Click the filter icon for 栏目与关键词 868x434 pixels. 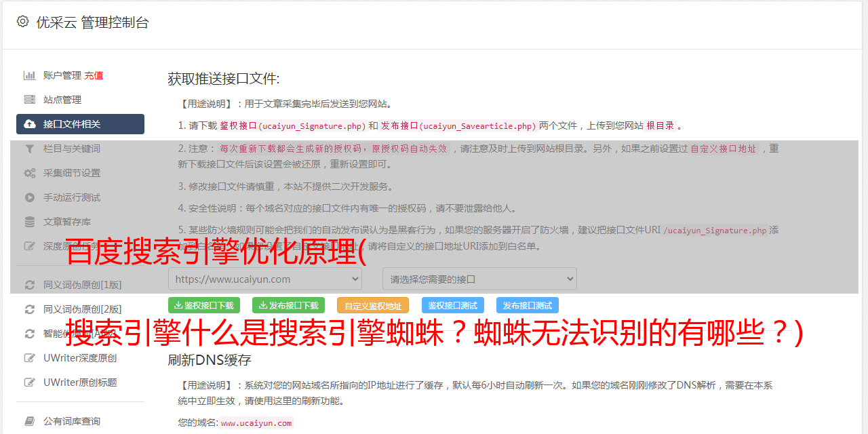[x=30, y=149]
